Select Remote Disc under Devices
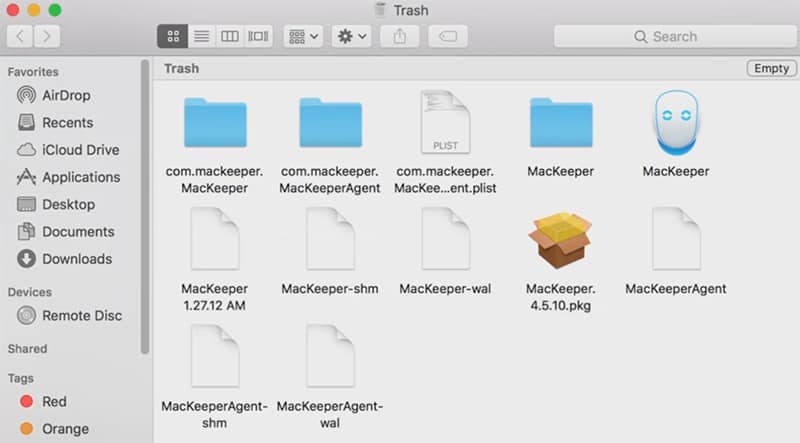The height and width of the screenshot is (443, 800). pos(69,315)
